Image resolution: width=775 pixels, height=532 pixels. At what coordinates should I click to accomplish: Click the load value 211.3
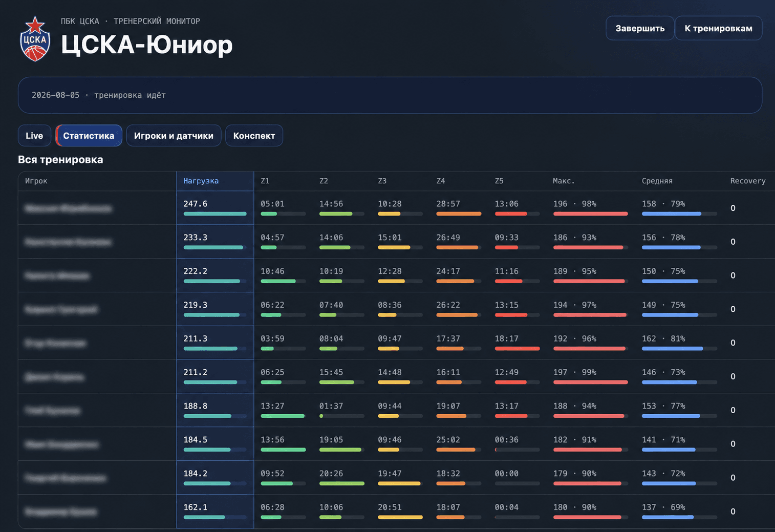tap(196, 339)
